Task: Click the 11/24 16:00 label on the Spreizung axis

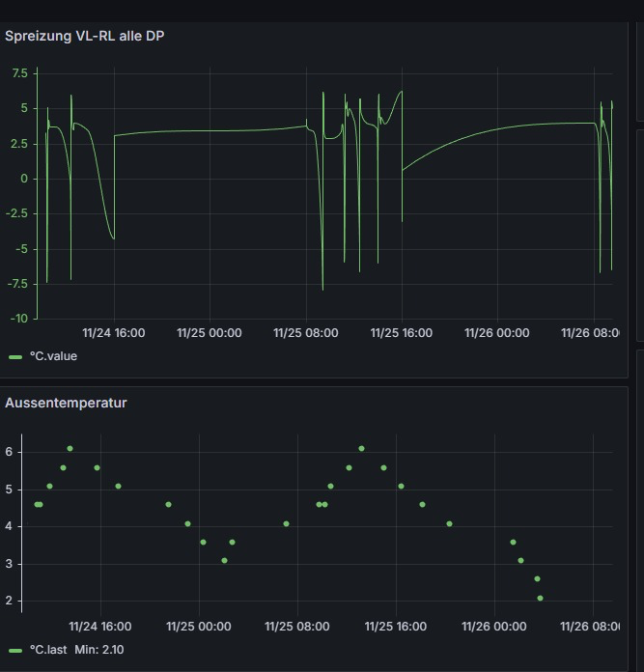Action: 114,333
